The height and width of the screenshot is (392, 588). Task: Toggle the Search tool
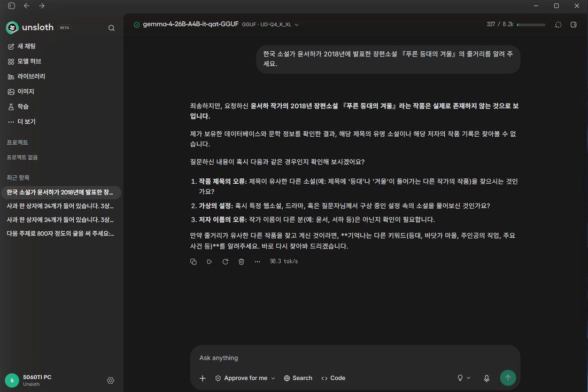click(x=298, y=378)
